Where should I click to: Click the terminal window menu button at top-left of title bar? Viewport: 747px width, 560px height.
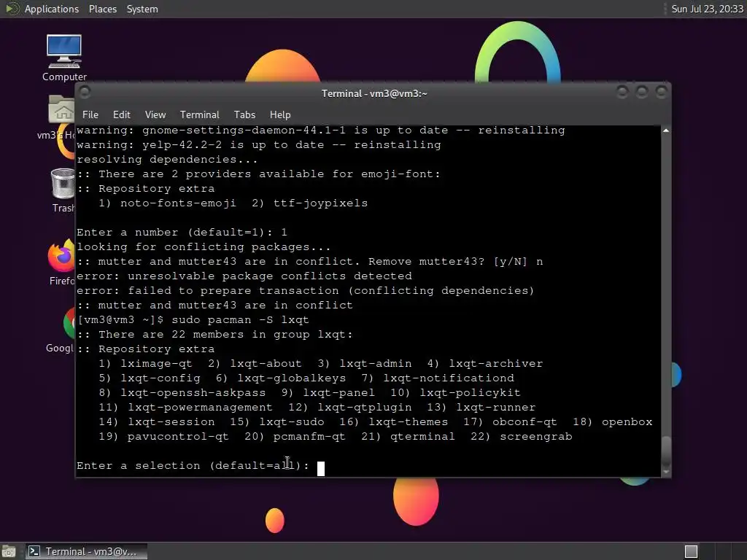pos(85,92)
